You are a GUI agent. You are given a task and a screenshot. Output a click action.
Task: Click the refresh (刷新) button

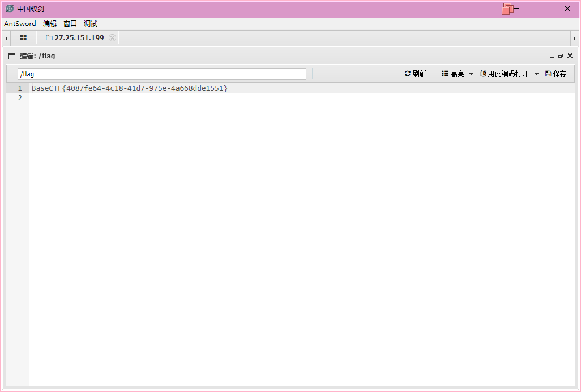click(415, 74)
